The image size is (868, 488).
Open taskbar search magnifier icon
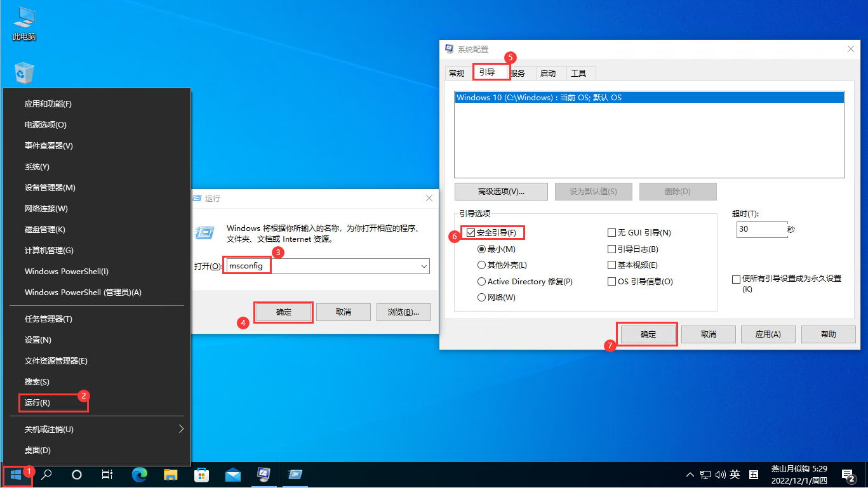(x=46, y=475)
